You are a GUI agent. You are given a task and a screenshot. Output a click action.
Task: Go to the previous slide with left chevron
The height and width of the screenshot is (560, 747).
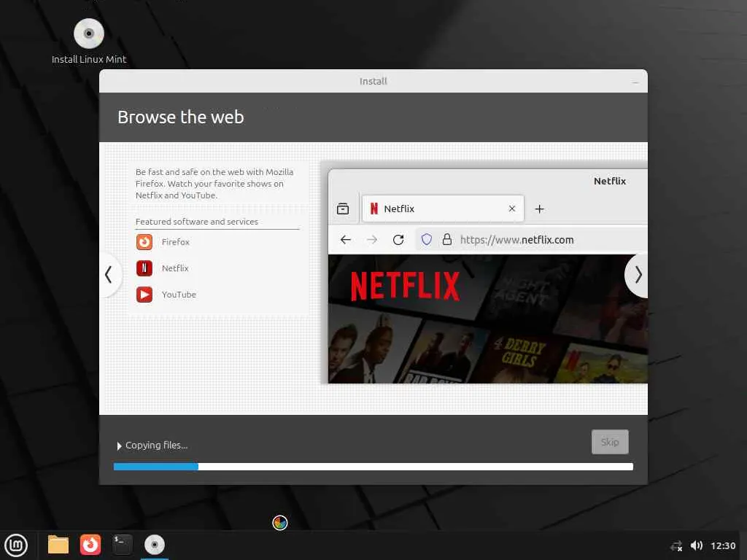pyautogui.click(x=109, y=274)
